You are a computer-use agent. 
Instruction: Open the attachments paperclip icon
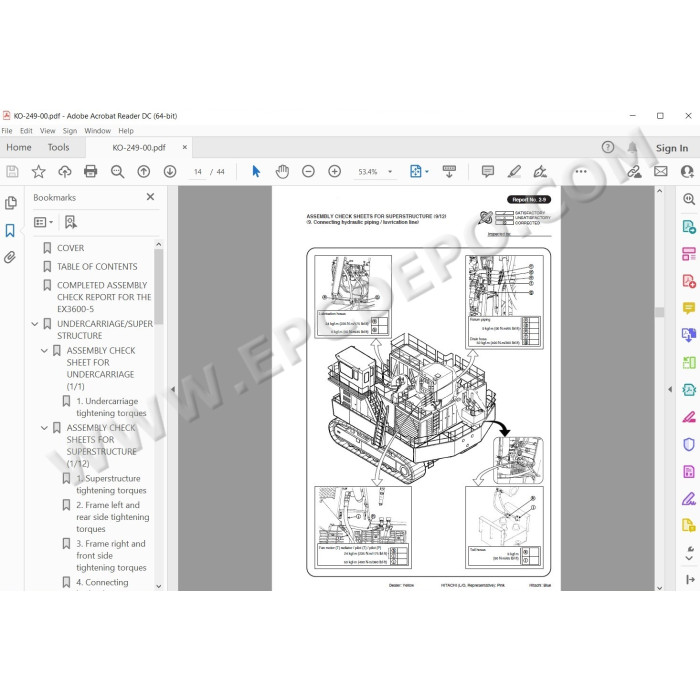pos(10,257)
